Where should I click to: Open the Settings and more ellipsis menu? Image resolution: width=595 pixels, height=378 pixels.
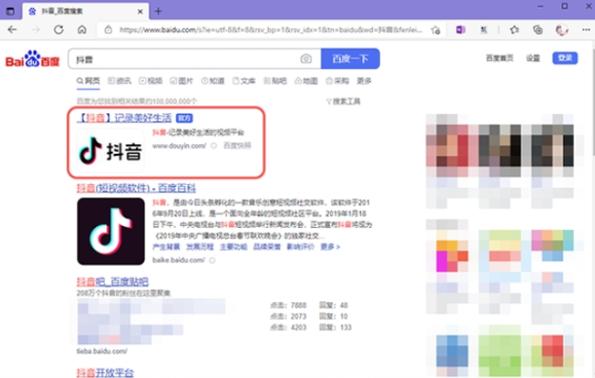586,30
